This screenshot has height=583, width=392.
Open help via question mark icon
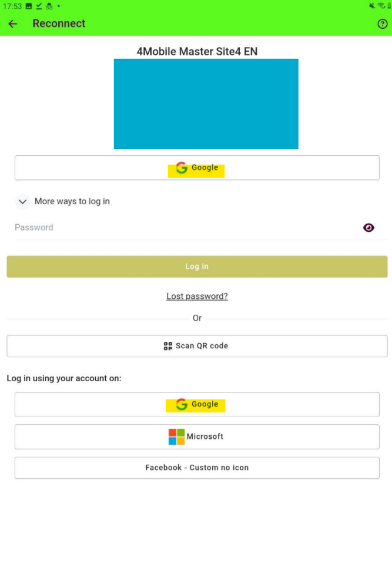(383, 24)
